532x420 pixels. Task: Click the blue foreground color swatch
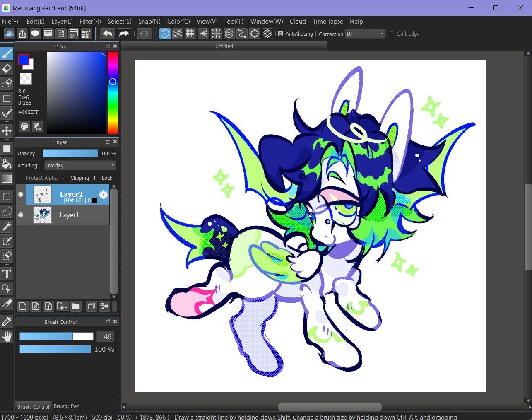(24, 60)
